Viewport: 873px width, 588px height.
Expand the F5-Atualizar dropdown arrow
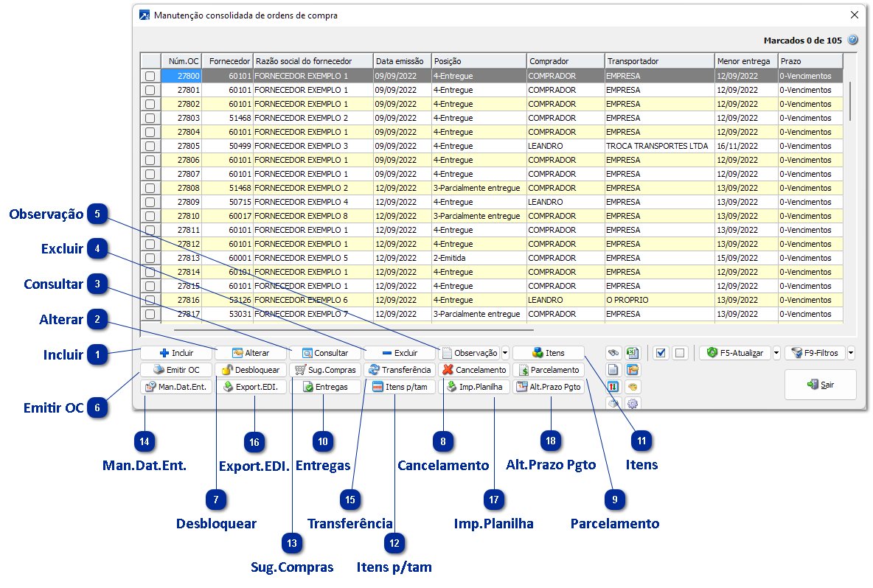click(x=776, y=353)
